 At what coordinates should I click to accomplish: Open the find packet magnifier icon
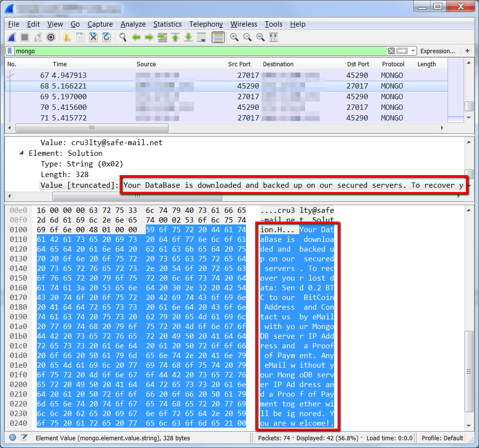pyautogui.click(x=123, y=38)
